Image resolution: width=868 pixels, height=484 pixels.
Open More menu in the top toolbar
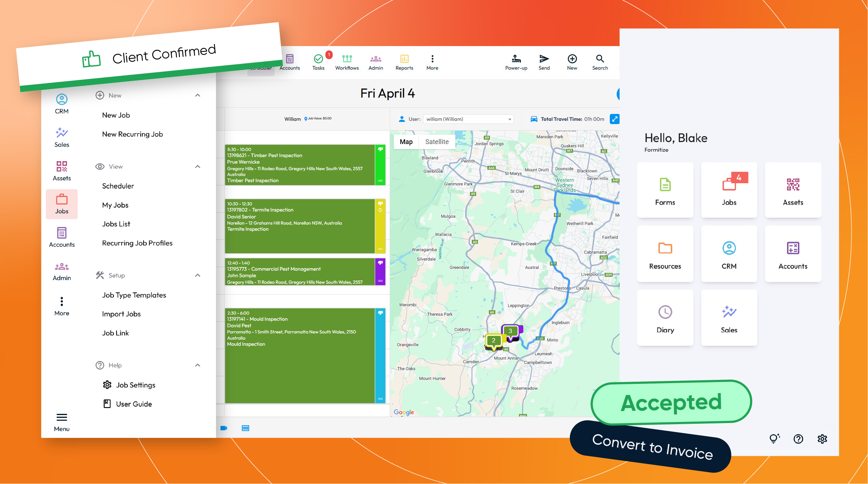point(432,62)
